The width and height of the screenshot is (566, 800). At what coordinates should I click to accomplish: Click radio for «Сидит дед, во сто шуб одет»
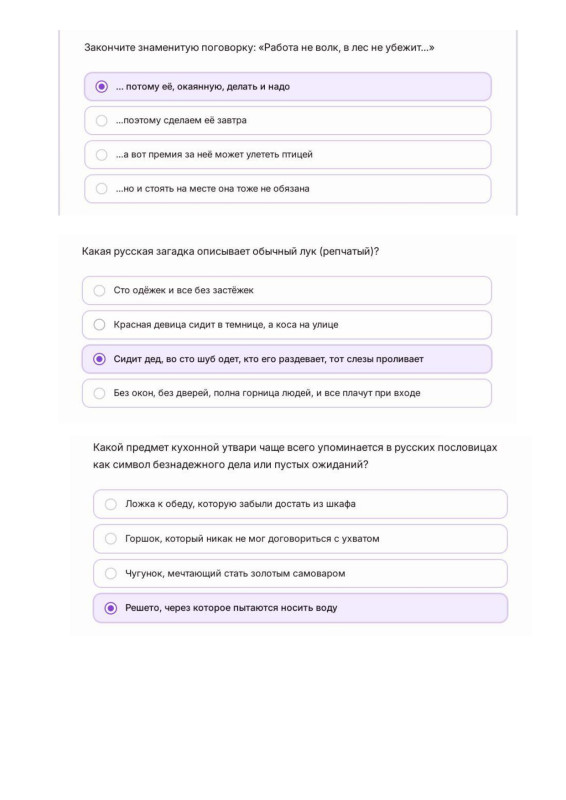(x=100, y=359)
